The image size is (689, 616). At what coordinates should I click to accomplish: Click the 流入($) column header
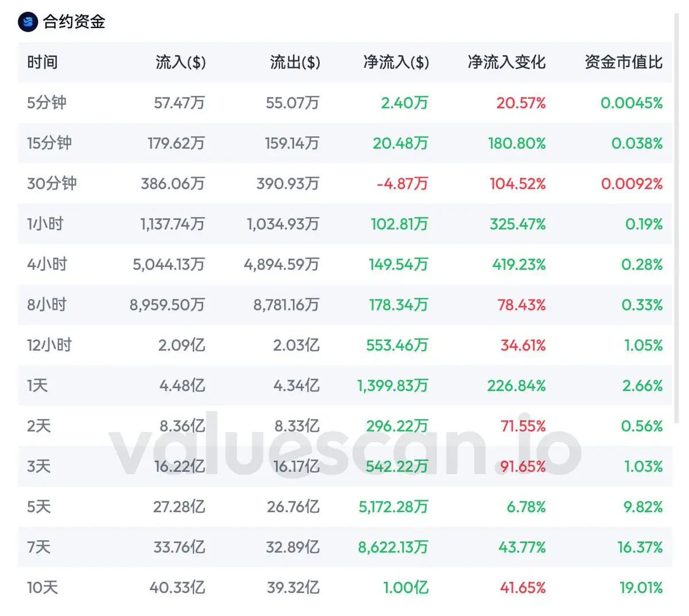pos(180,62)
